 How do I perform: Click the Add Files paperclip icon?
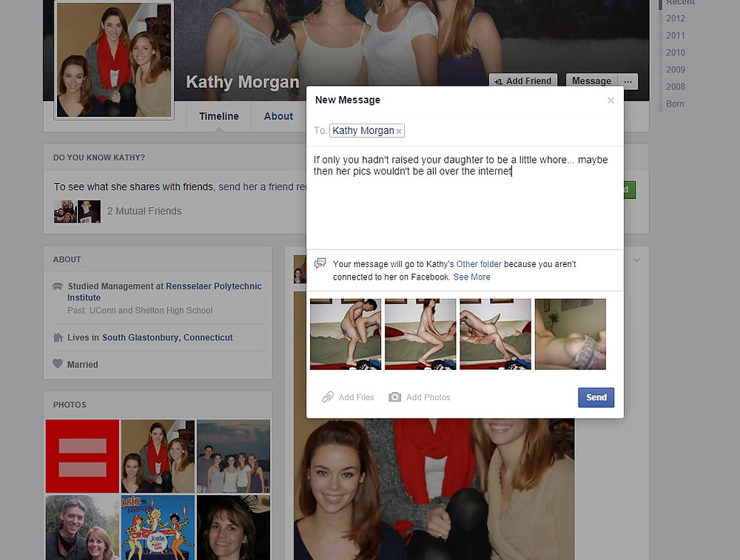(x=328, y=397)
